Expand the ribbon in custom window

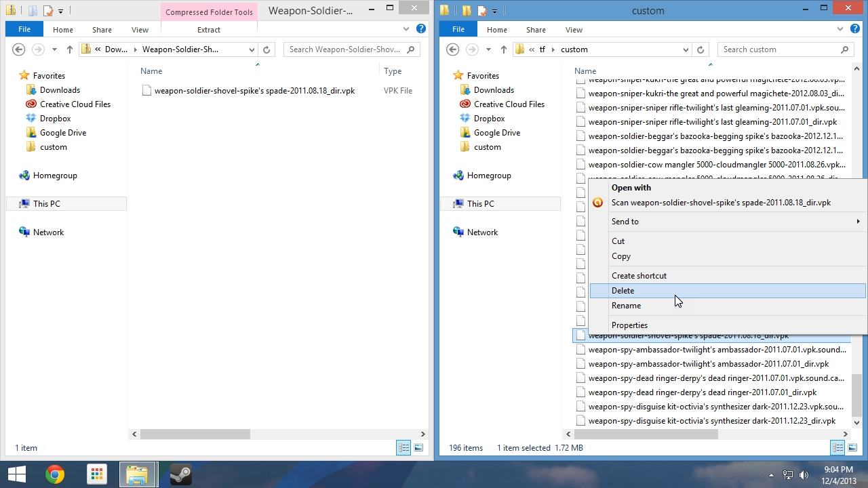coord(841,29)
